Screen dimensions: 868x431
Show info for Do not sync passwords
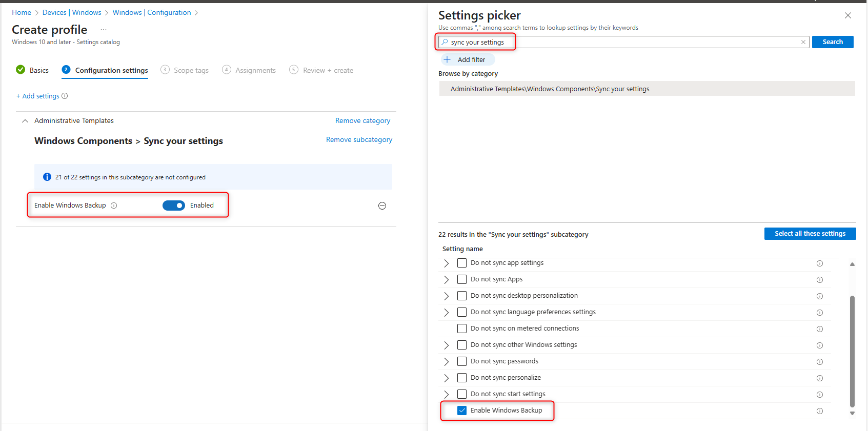[819, 362]
